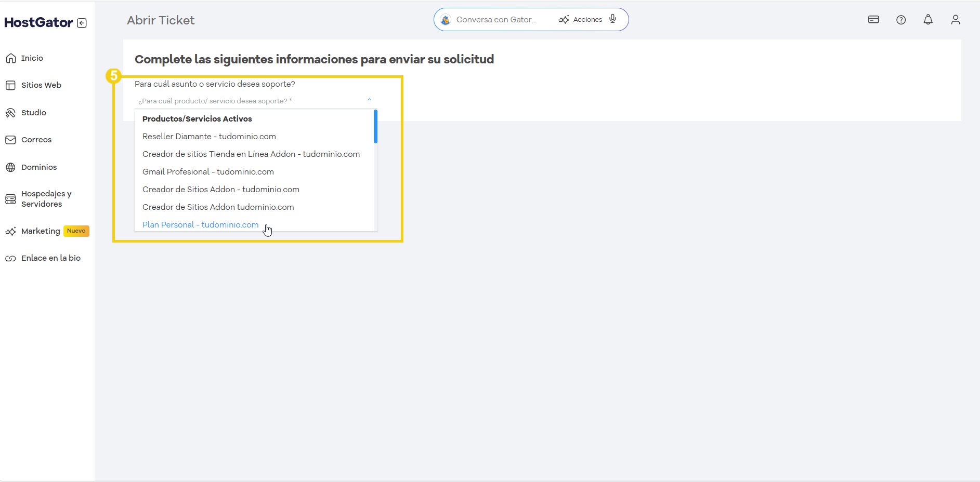Open Sitios Web from the sidebar
Screen dimensions: 980x482
(x=41, y=85)
